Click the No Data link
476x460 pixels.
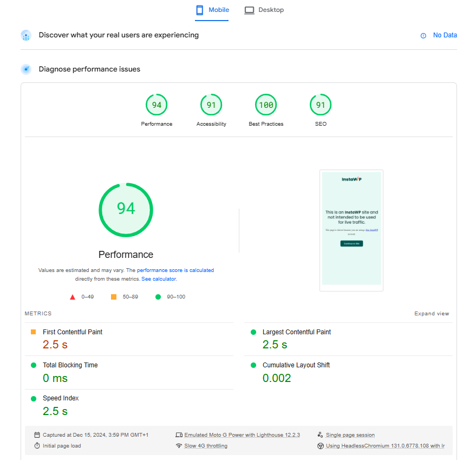coord(445,35)
